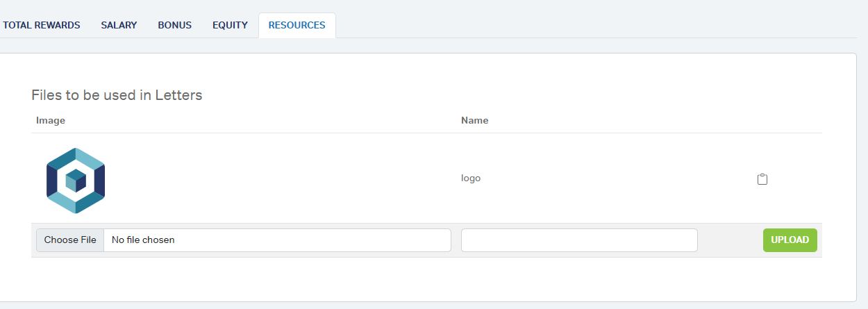This screenshot has width=868, height=309.
Task: Focus the file name text input
Action: 579,240
